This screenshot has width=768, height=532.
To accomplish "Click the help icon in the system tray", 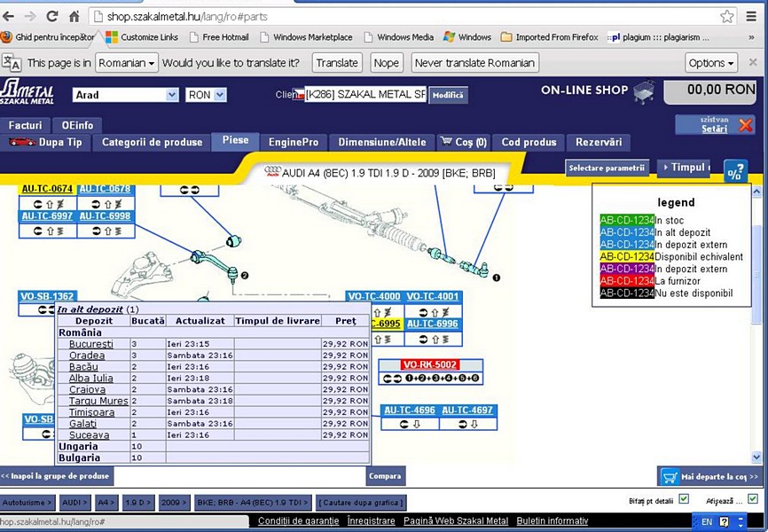I will click(724, 521).
